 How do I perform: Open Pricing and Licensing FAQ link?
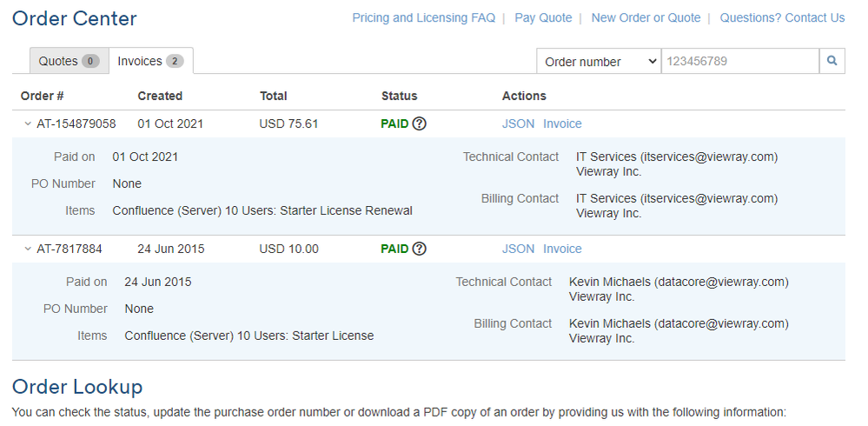pyautogui.click(x=423, y=17)
